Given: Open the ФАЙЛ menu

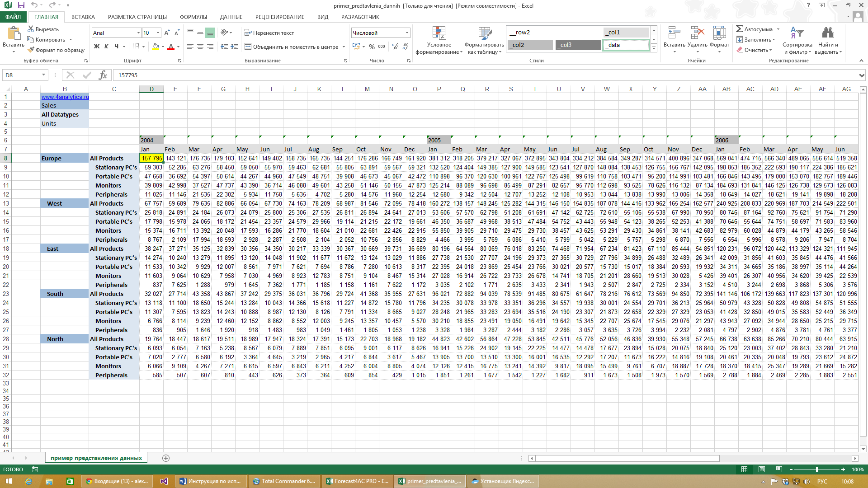Looking at the screenshot, I should [13, 17].
